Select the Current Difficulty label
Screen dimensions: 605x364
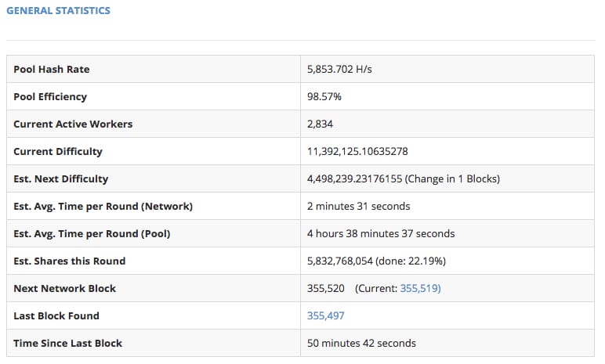(x=58, y=152)
